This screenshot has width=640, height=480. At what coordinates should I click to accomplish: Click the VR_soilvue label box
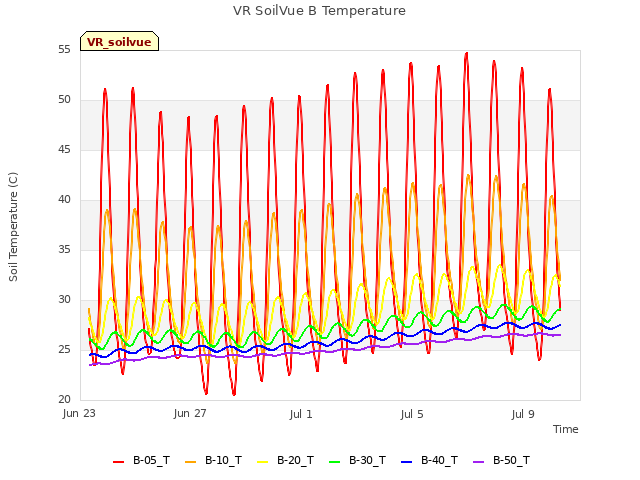click(x=119, y=41)
